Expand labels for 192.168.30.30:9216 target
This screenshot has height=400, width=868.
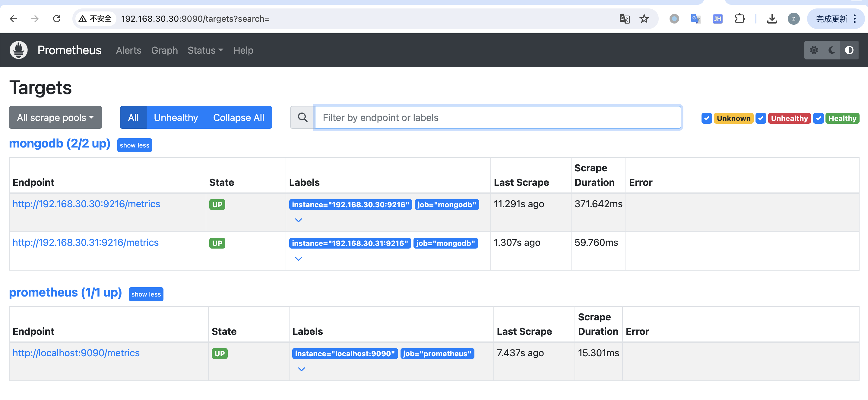click(x=298, y=220)
